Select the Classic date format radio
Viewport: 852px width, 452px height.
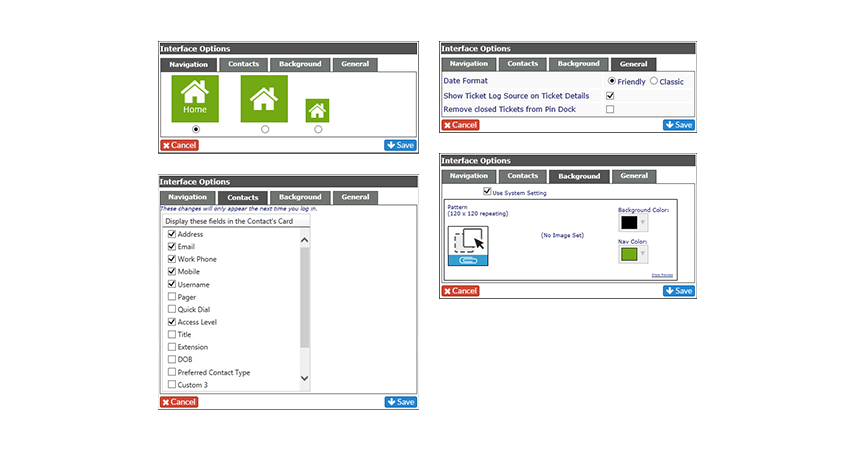[654, 81]
